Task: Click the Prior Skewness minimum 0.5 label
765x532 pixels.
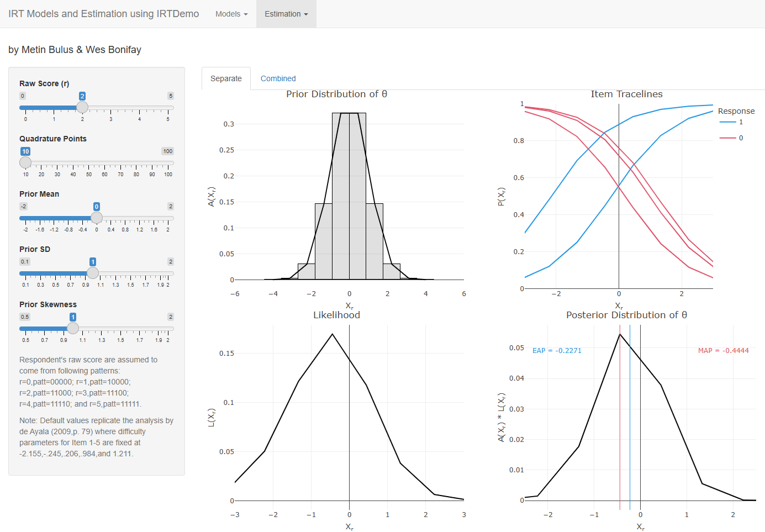Action: point(25,317)
